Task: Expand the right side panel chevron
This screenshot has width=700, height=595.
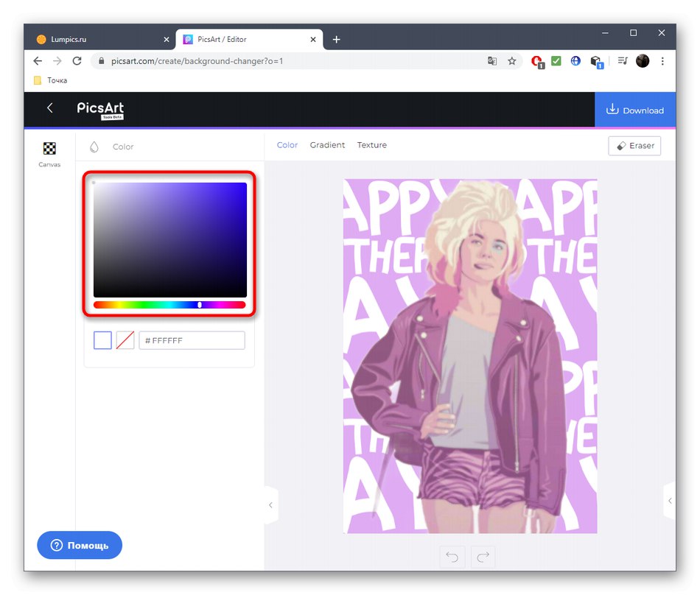Action: click(670, 501)
